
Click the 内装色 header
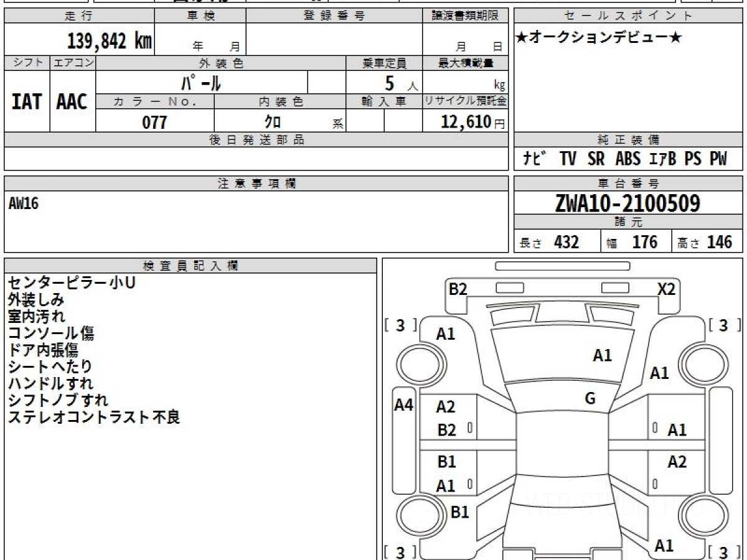pos(281,101)
